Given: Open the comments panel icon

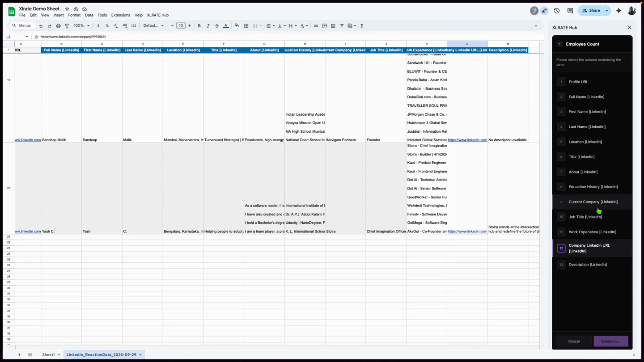Looking at the screenshot, I should click(x=570, y=11).
